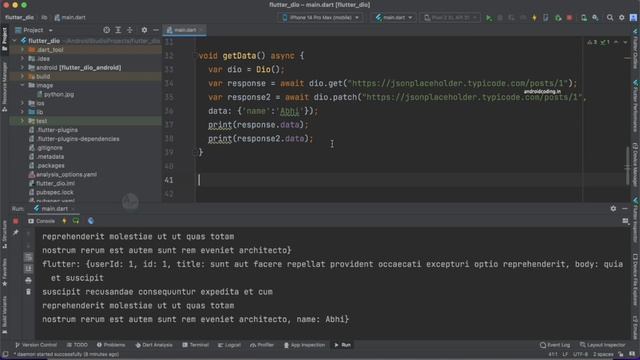Click the editor vertical scrollbar

click(x=627, y=165)
